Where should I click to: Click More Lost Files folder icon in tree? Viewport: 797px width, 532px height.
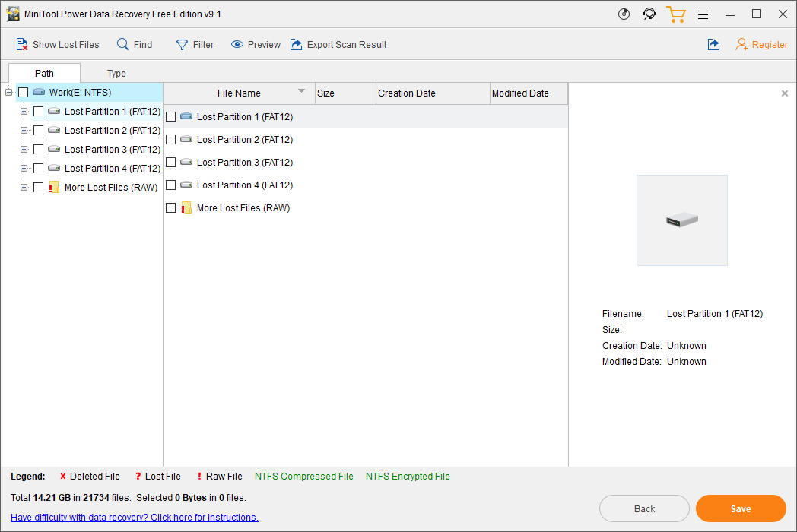pyautogui.click(x=54, y=187)
